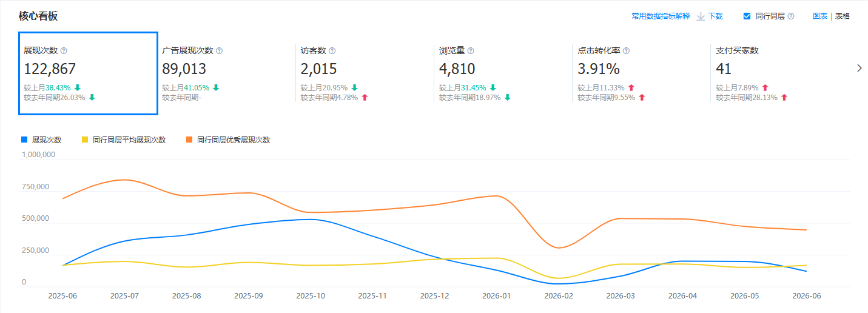The width and height of the screenshot is (868, 313).
Task: Show info icon beside 访客数
Action: point(332,51)
